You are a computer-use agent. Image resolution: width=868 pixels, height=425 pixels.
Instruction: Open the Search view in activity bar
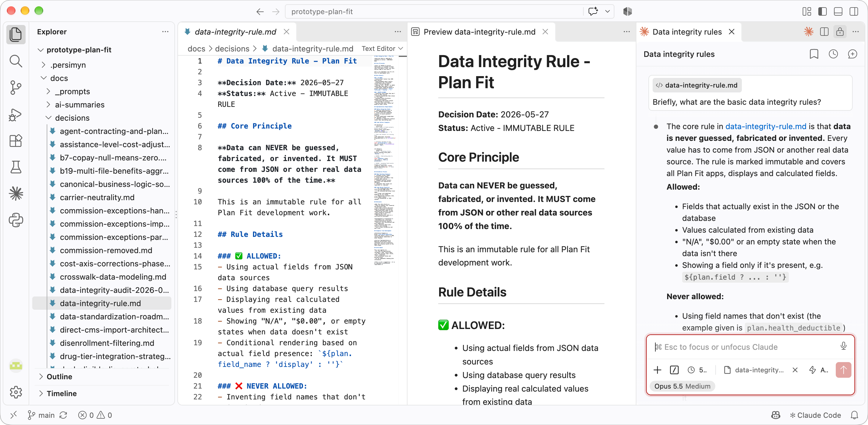(16, 61)
